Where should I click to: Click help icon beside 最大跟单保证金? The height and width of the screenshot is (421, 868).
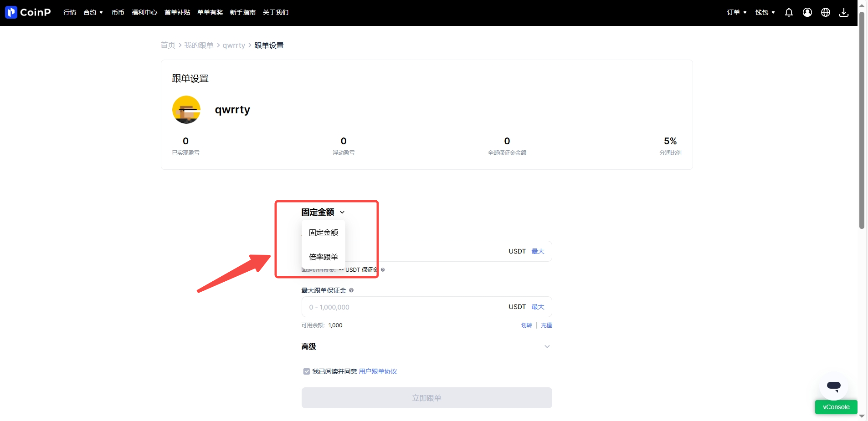pyautogui.click(x=351, y=290)
